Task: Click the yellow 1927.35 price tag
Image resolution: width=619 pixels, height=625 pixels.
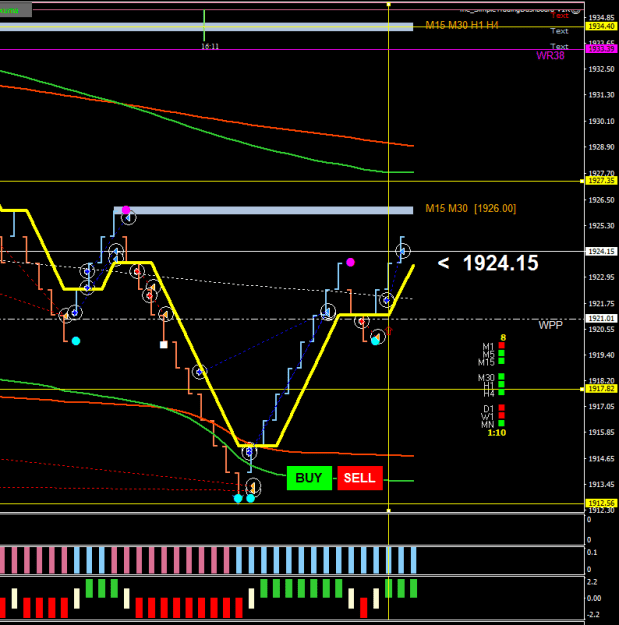Action: tap(601, 181)
